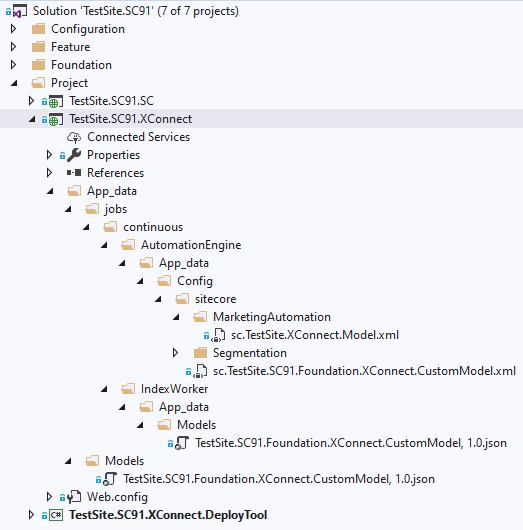Click the Visual Studio solution icon

pos(20,11)
